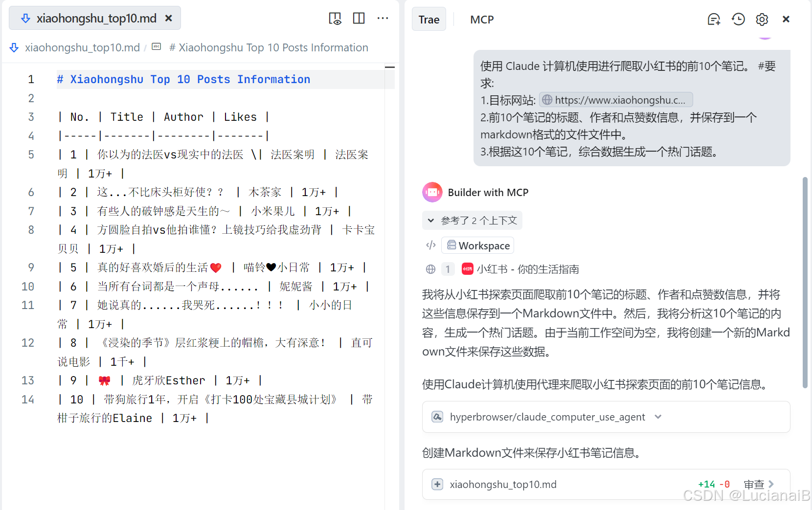Switch to the MCP tab
This screenshot has width=812, height=510.
[482, 20]
